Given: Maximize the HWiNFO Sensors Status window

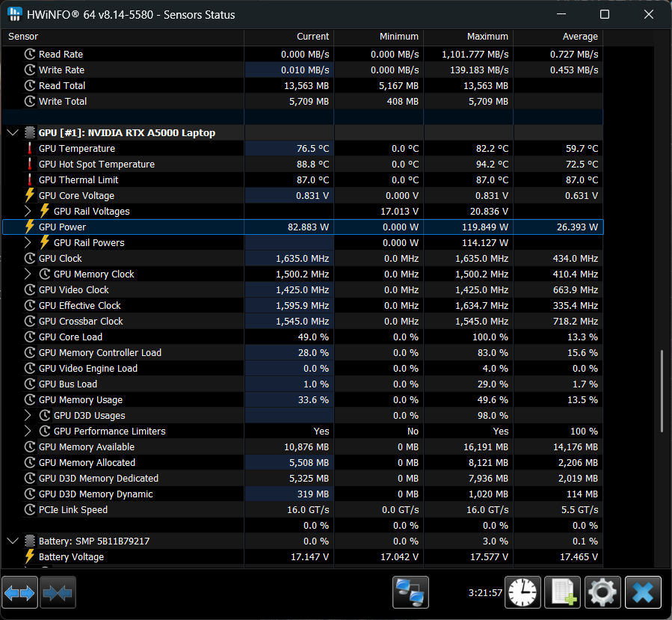Looking at the screenshot, I should [x=604, y=14].
